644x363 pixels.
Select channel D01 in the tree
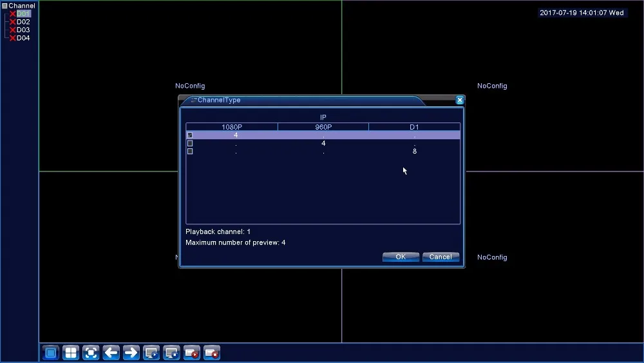click(x=23, y=14)
